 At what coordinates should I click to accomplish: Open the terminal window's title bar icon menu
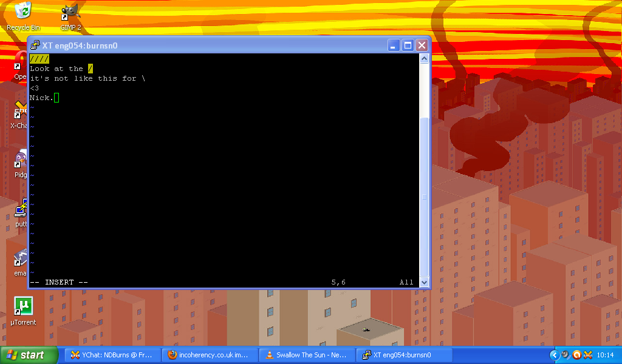coord(35,45)
